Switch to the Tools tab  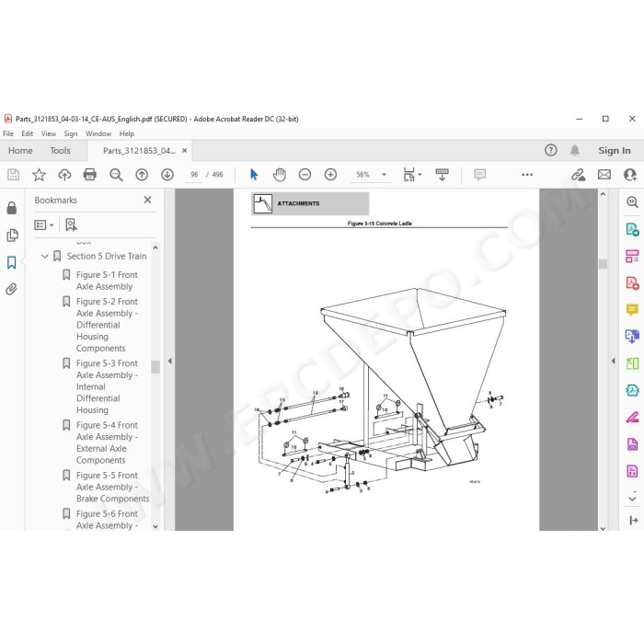tap(61, 150)
